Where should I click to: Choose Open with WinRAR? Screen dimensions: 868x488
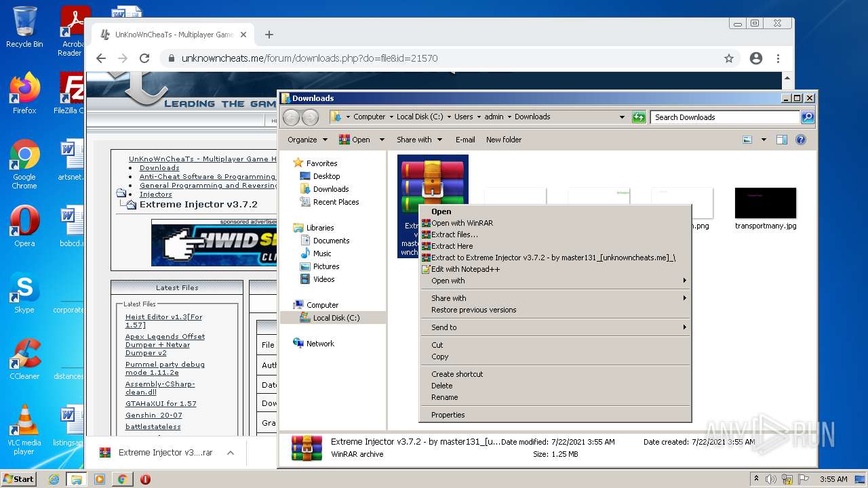[462, 223]
